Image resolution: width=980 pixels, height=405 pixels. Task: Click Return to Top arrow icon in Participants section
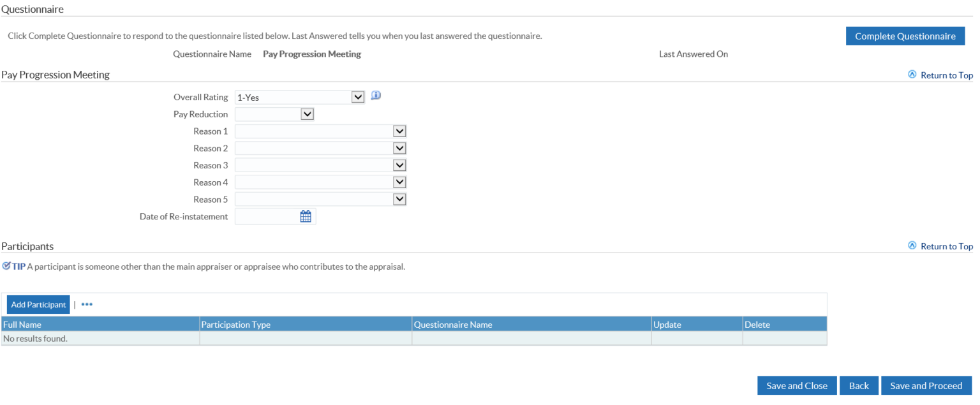pyautogui.click(x=912, y=246)
